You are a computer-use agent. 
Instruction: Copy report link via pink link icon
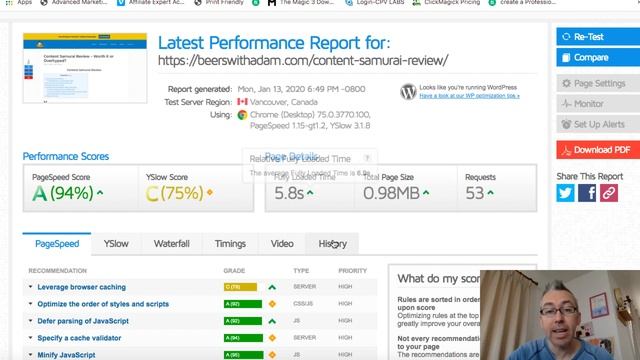tap(609, 193)
